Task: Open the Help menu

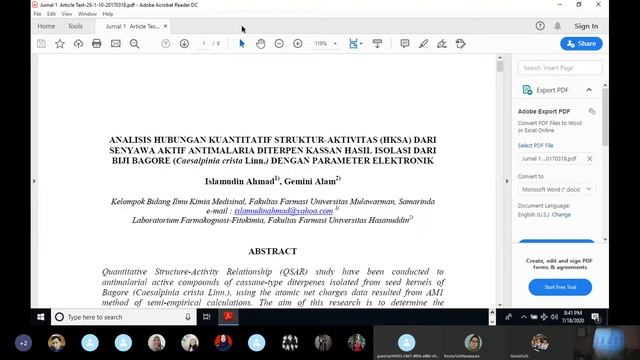Action: point(108,14)
